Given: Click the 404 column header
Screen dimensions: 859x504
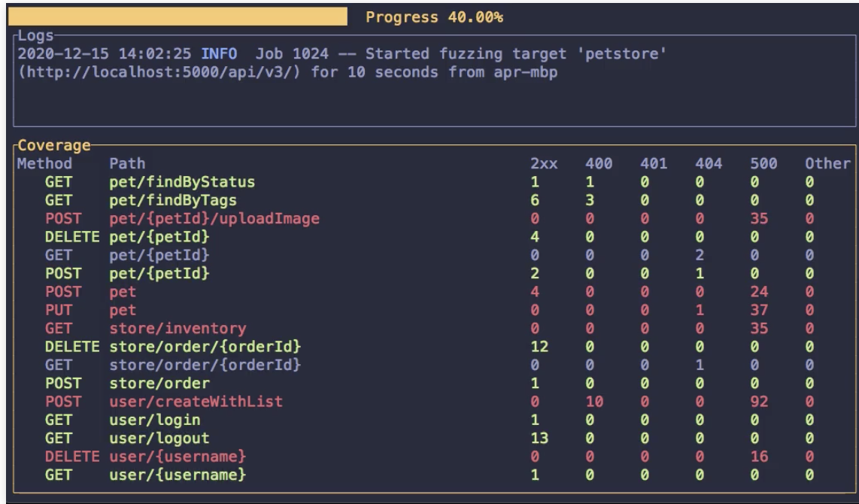Looking at the screenshot, I should [x=709, y=163].
